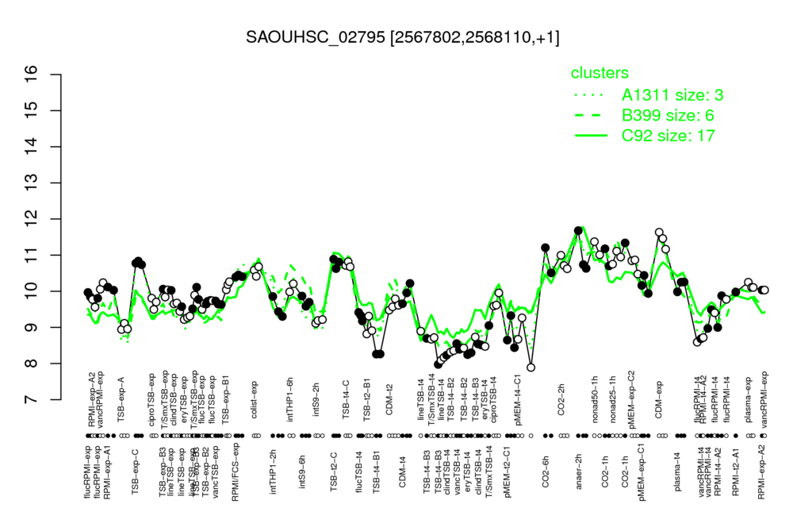The height and width of the screenshot is (508, 812).
Task: Click y-axis tick label 7
Action: coord(31,400)
